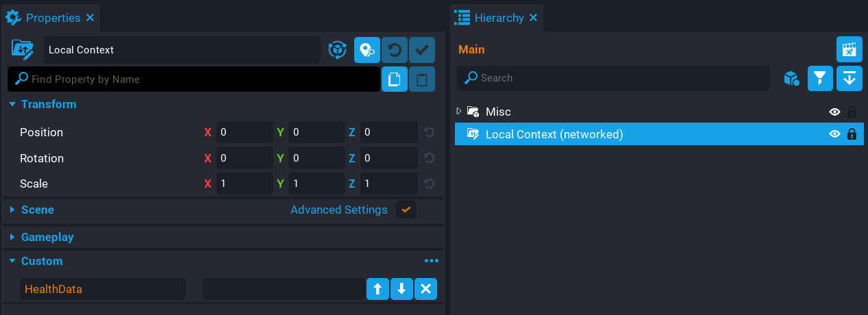
Task: Move HealthData property down
Action: (401, 289)
